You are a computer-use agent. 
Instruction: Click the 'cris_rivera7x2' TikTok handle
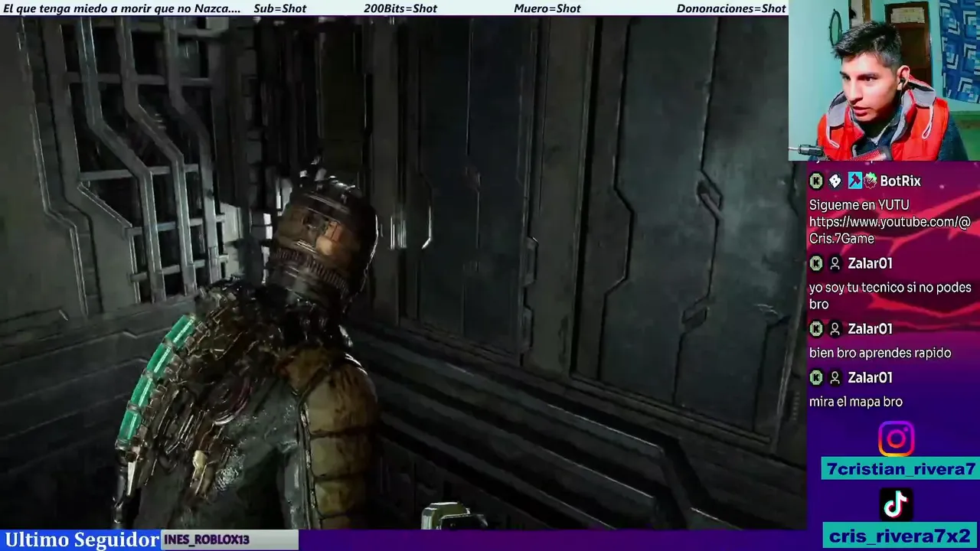click(x=901, y=536)
